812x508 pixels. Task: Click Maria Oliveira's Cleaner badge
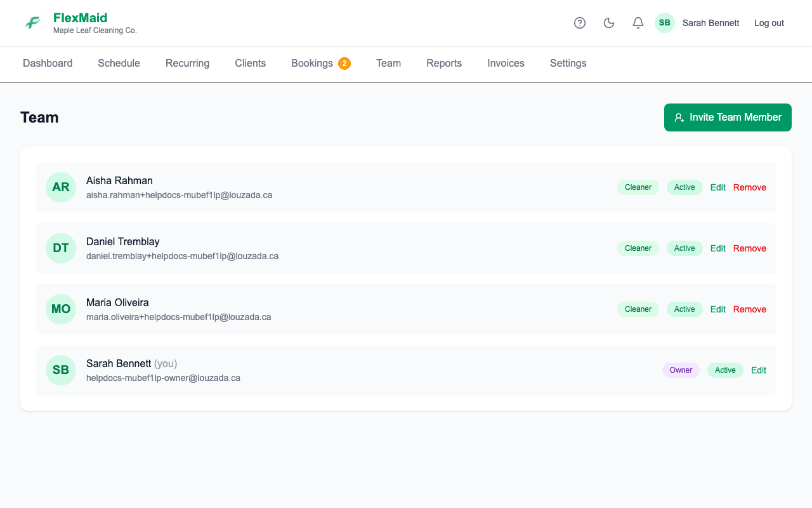pyautogui.click(x=638, y=309)
